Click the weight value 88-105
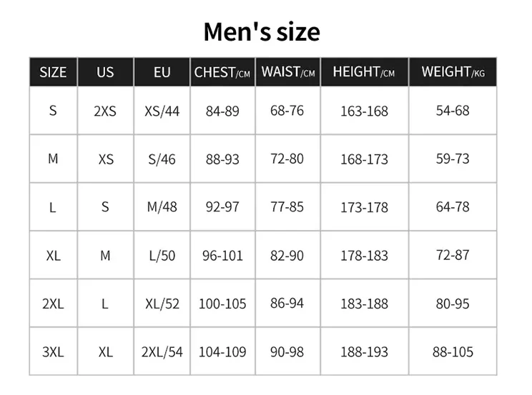532x395 pixels. click(x=453, y=351)
